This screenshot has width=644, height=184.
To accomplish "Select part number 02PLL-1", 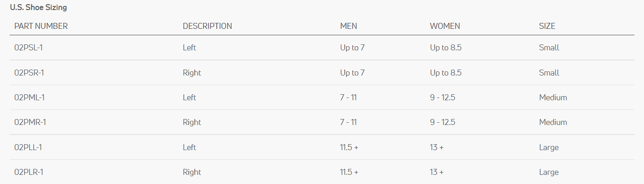I will click(28, 147).
